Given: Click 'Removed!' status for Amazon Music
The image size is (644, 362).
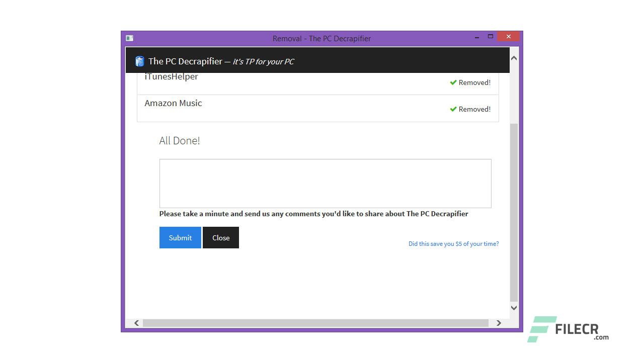Looking at the screenshot, I should coord(474,109).
